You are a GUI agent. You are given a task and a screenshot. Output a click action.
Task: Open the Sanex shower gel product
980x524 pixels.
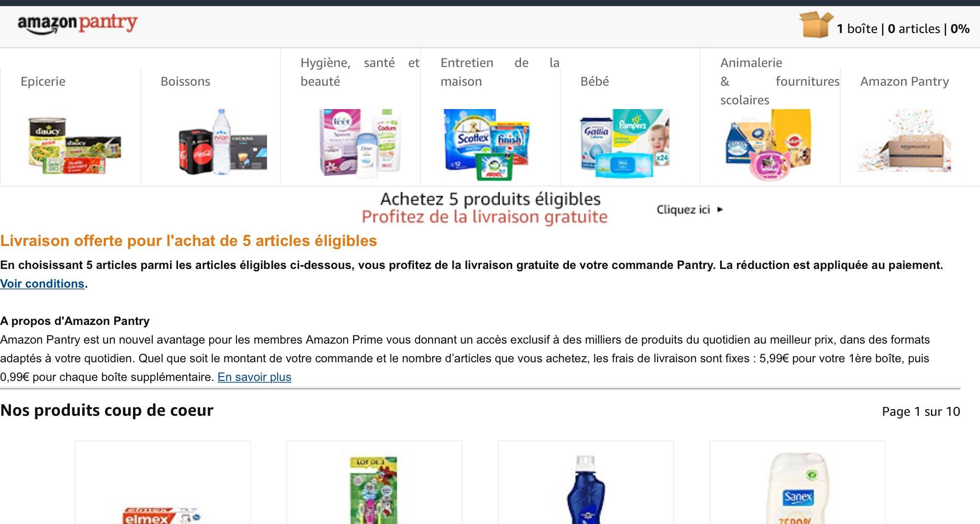798,482
